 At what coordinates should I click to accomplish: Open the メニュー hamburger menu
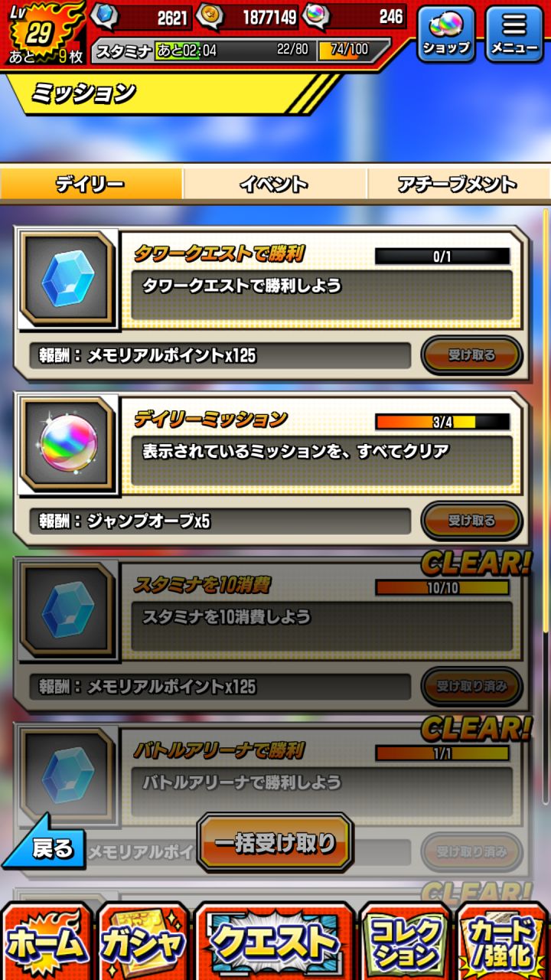(514, 34)
